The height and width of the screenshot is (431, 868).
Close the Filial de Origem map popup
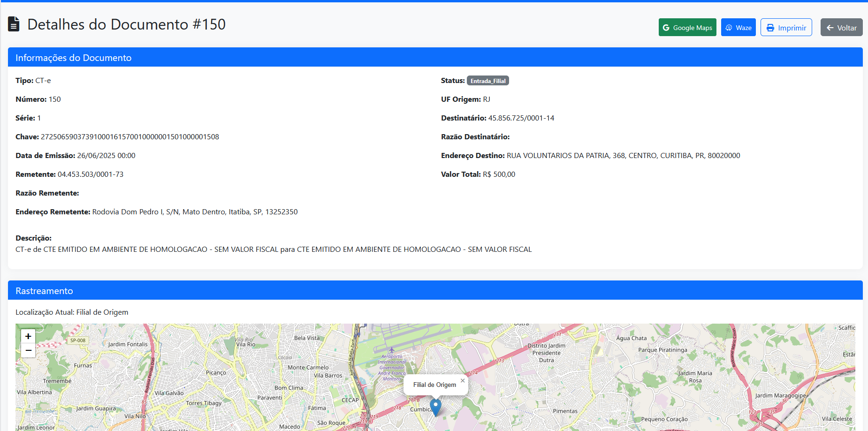(463, 380)
